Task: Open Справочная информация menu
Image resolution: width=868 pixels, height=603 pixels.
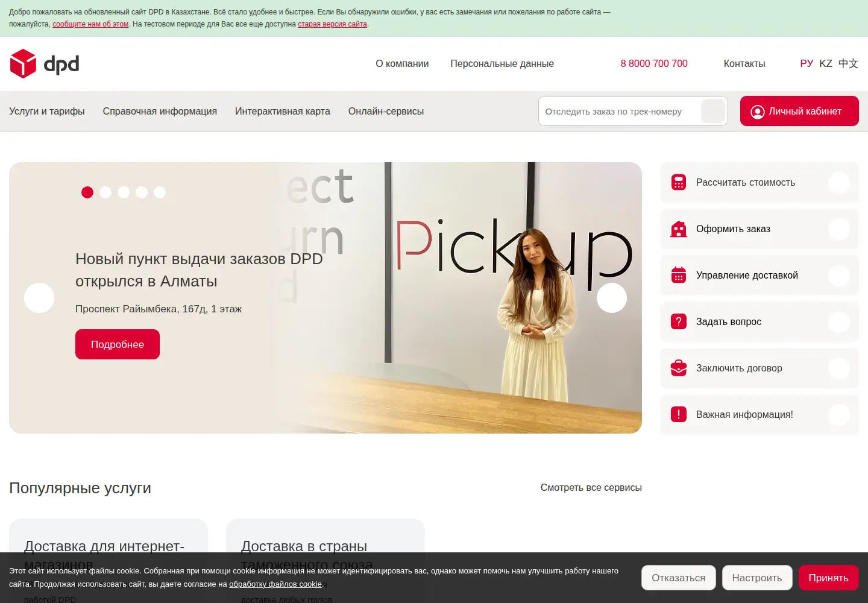Action: (160, 112)
